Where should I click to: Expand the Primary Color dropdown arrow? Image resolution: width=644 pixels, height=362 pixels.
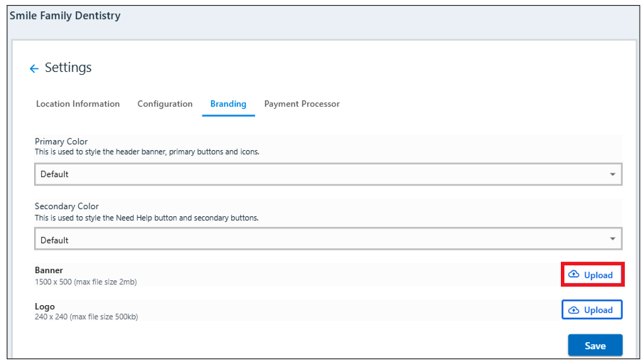pyautogui.click(x=613, y=174)
